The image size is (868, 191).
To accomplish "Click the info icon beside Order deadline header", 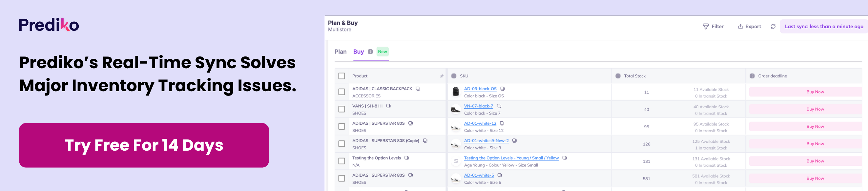I will click(752, 76).
